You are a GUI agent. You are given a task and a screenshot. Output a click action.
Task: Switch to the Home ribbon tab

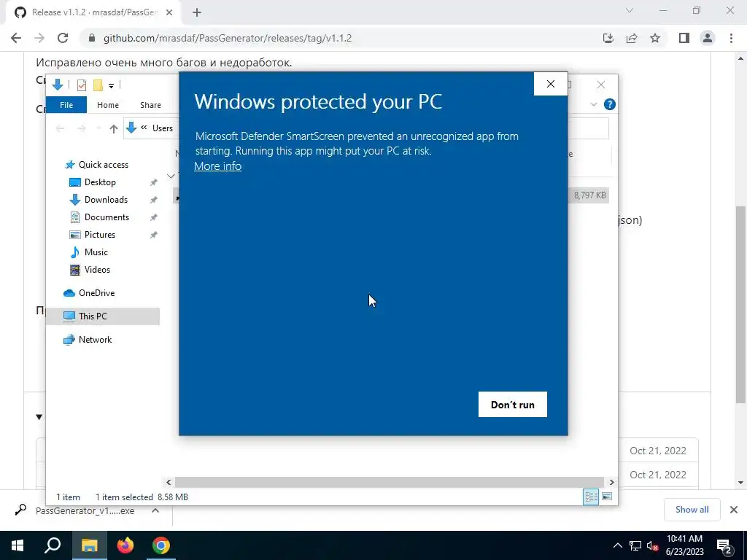point(108,105)
